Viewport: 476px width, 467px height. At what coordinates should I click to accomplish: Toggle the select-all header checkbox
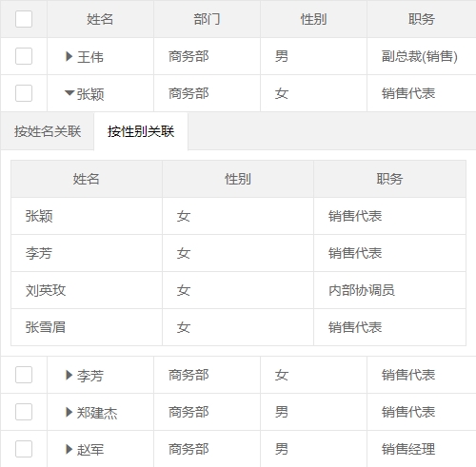[24, 19]
